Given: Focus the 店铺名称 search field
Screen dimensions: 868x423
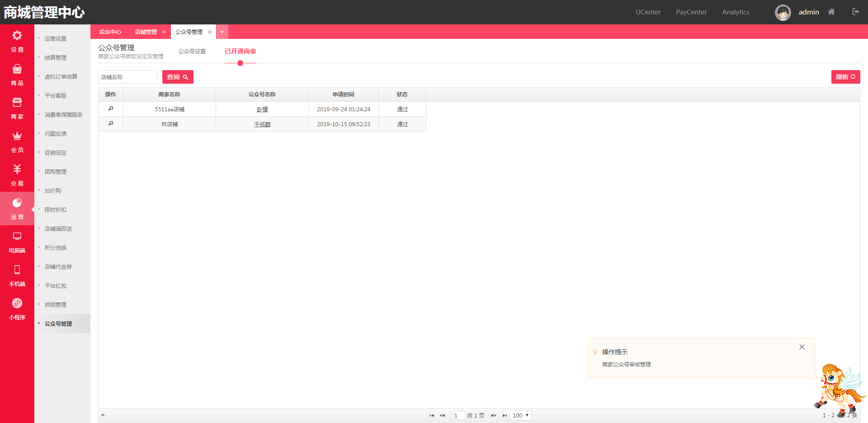Looking at the screenshot, I should 128,77.
